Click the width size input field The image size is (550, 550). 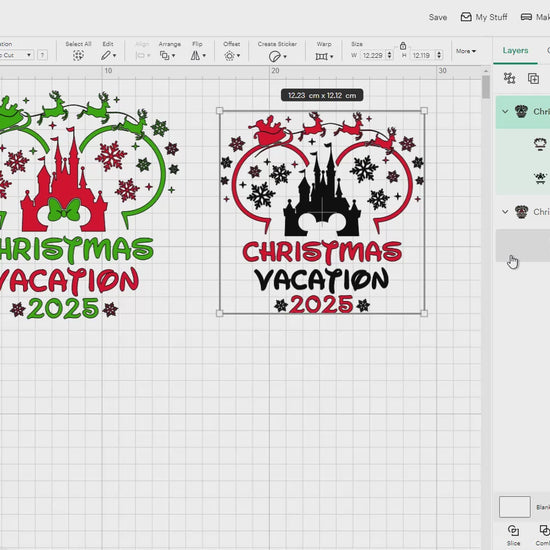[x=373, y=55]
